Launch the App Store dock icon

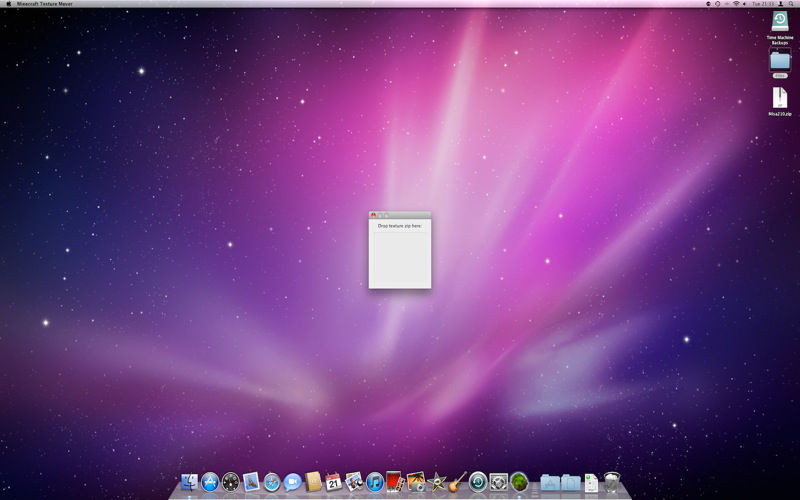pyautogui.click(x=210, y=482)
